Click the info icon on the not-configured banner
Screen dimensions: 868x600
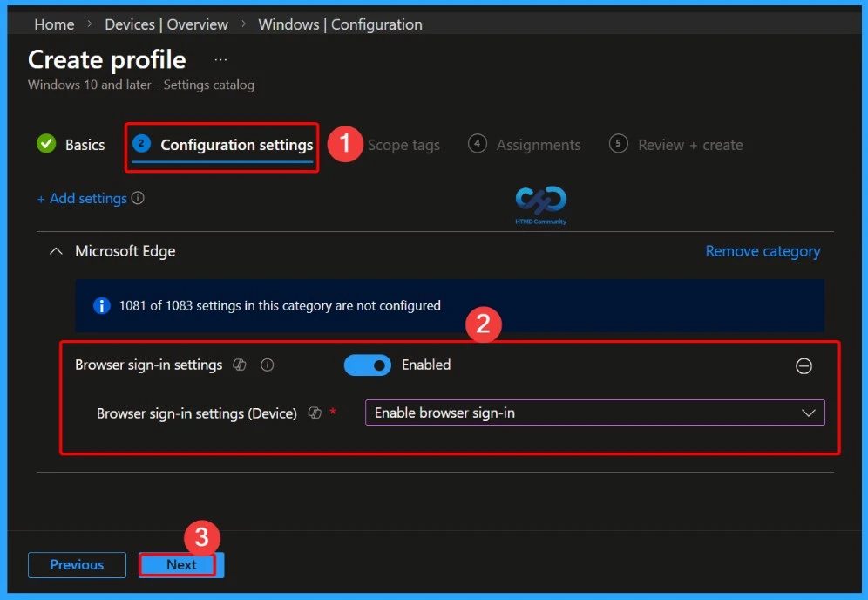pyautogui.click(x=103, y=305)
